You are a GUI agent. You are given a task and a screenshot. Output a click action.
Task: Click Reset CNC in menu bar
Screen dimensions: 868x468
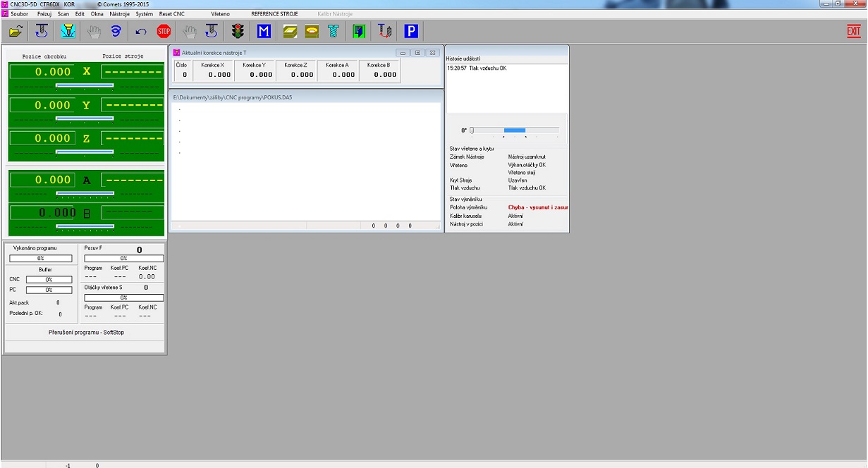point(171,14)
